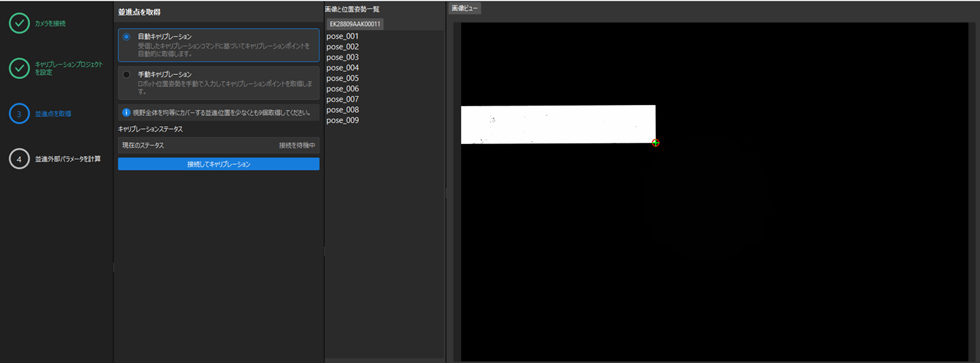Go to the カメラを接続 step label
The height and width of the screenshot is (363, 980).
coord(50,24)
